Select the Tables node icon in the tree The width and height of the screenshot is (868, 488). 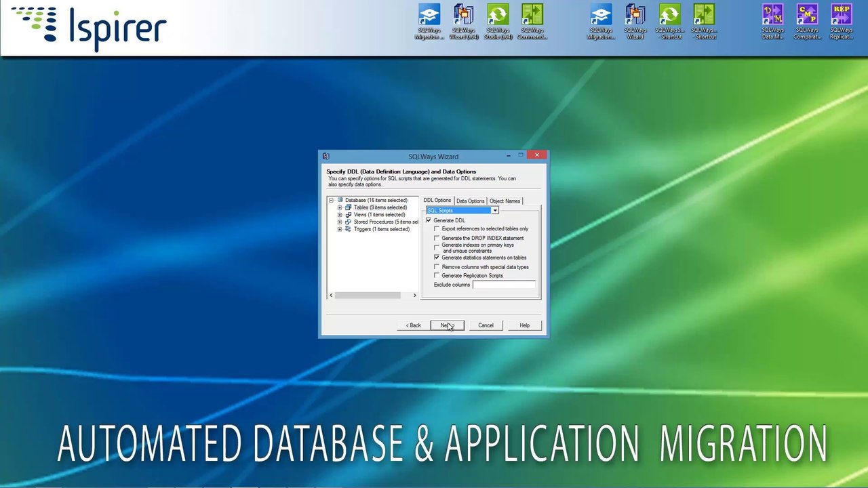(x=349, y=207)
